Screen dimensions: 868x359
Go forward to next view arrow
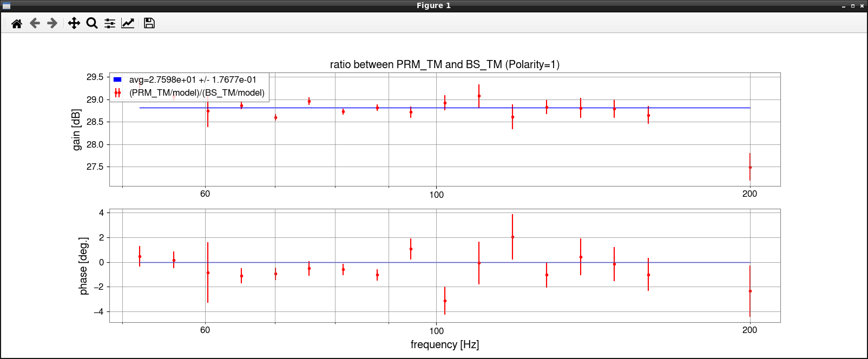click(x=52, y=23)
